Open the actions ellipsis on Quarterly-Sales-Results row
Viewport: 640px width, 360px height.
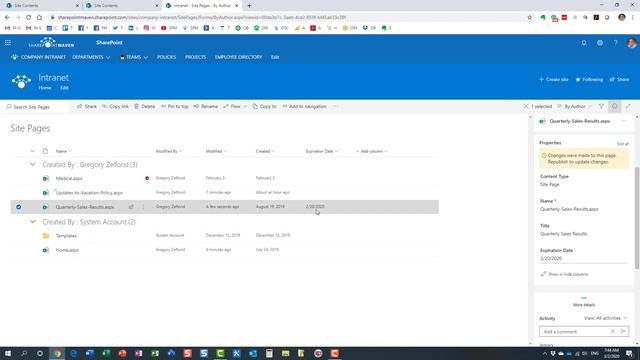143,207
